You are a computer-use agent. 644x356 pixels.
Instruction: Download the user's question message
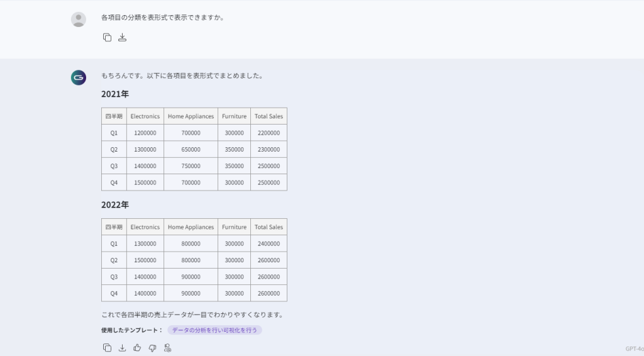[x=123, y=37]
